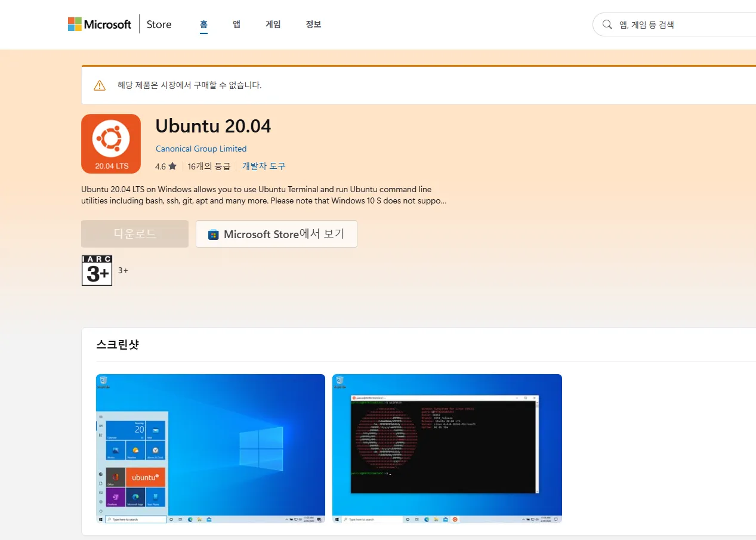This screenshot has width=756, height=540.
Task: Click the 다운로드 button
Action: [x=135, y=234]
